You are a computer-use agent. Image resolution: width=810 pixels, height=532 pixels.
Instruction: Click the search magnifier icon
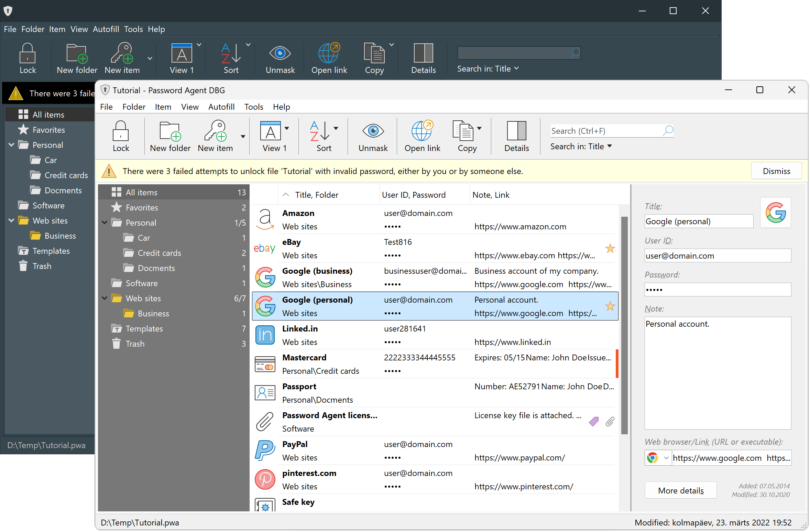(668, 131)
